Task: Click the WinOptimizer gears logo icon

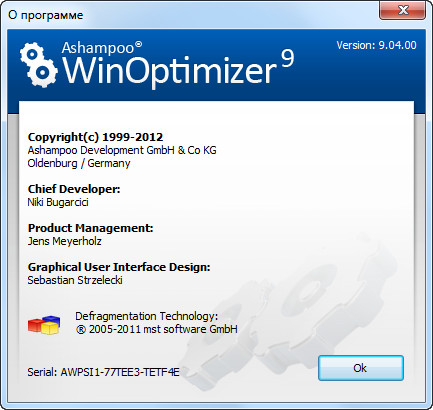Action: click(38, 65)
